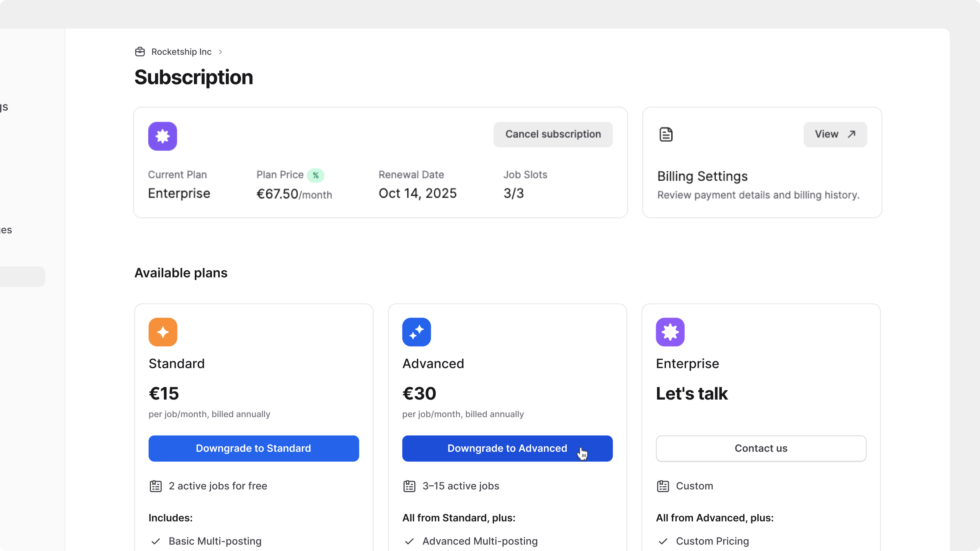Click the orange Standard plan icon
The image size is (980, 551).
pyautogui.click(x=163, y=332)
